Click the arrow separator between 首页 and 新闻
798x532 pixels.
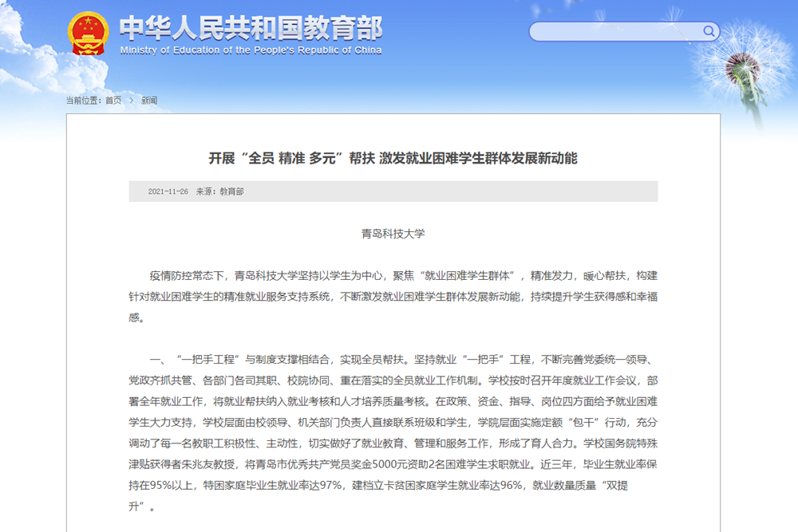coord(132,100)
